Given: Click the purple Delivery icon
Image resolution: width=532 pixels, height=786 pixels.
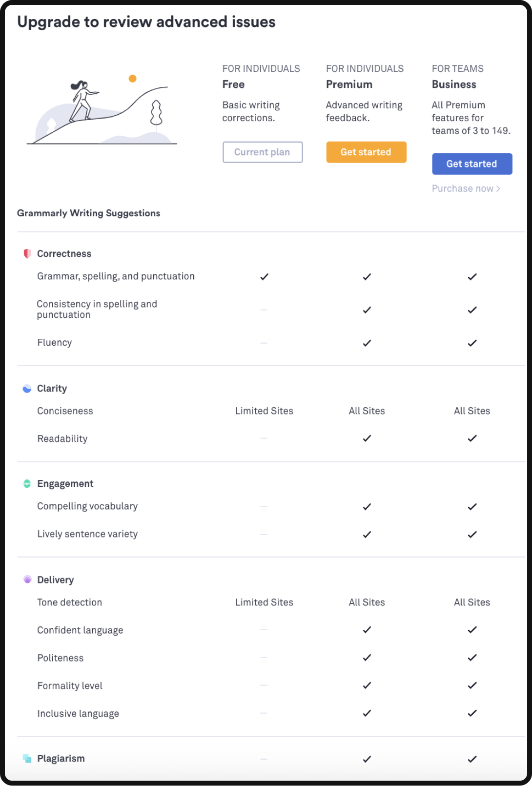Looking at the screenshot, I should click(x=27, y=579).
